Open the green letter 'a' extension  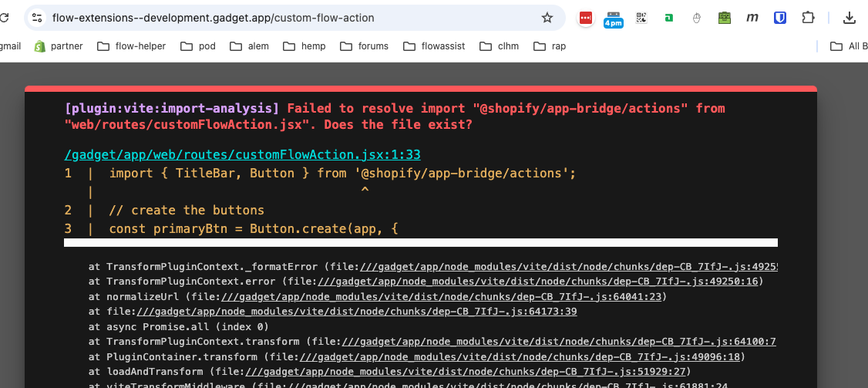669,18
